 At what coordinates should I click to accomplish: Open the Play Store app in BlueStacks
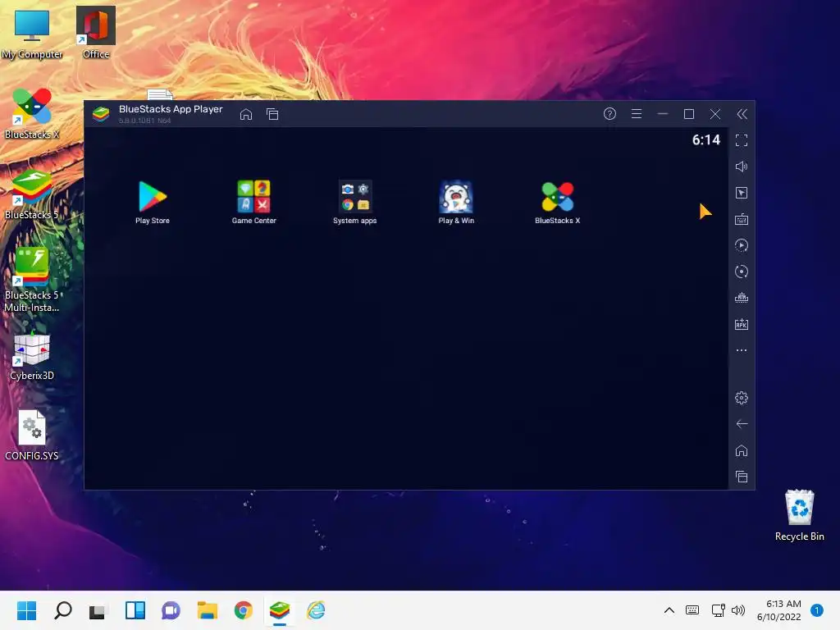click(153, 202)
